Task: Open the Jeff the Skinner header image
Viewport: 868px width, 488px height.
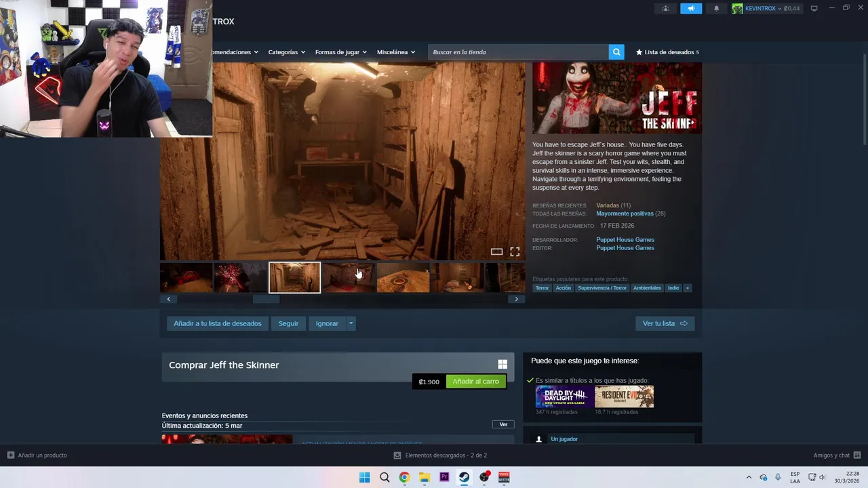Action: coord(617,98)
